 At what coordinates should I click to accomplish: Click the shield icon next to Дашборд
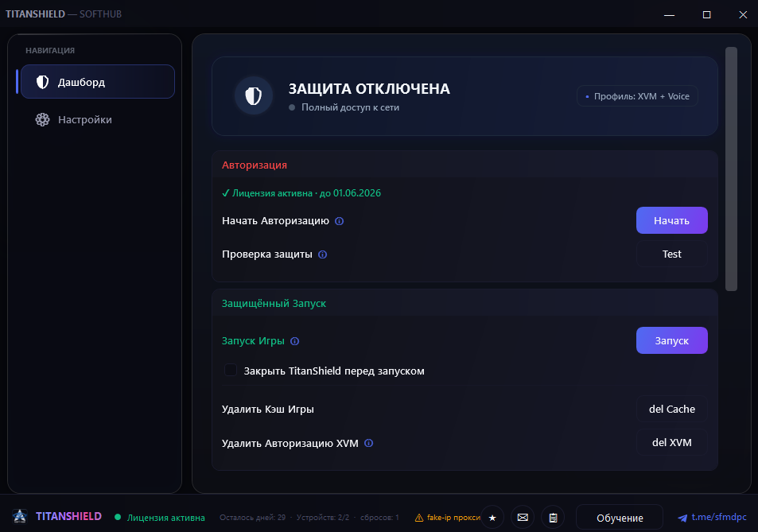42,82
